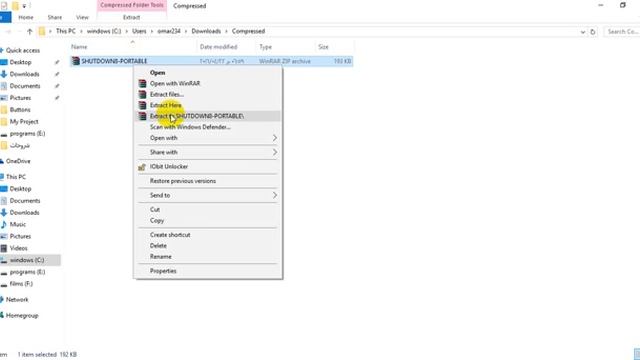Click the IObit Unlocker icon in context menu
640x360 pixels.
click(142, 167)
